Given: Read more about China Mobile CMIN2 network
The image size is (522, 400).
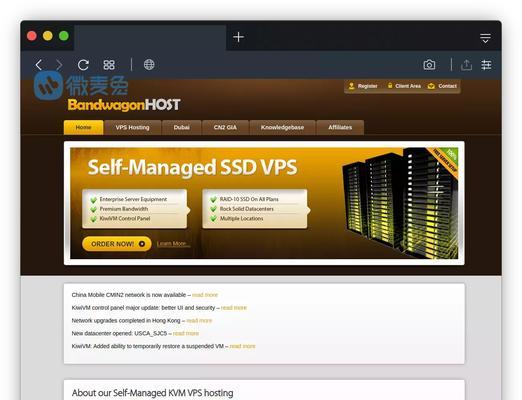Looking at the screenshot, I should pyautogui.click(x=205, y=295).
